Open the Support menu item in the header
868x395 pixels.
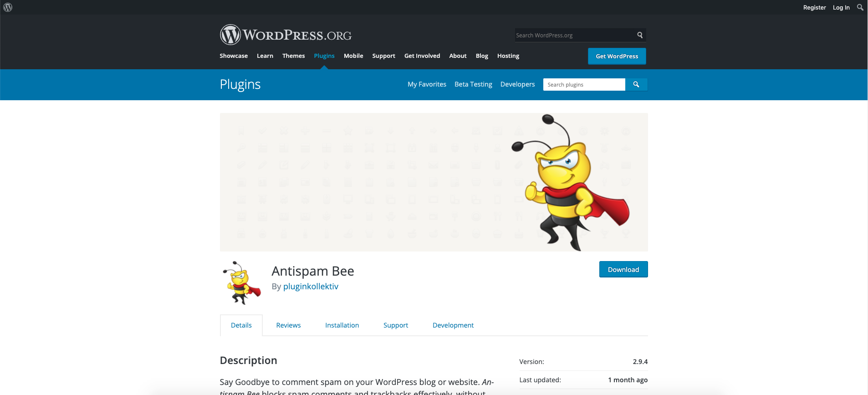[x=383, y=56]
